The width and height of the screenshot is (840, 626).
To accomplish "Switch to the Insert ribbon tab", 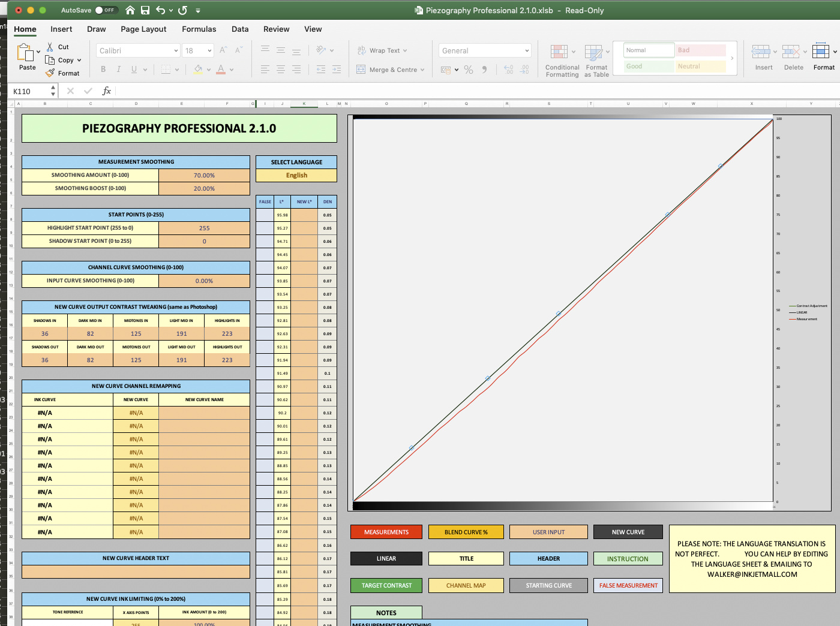I will tap(61, 29).
